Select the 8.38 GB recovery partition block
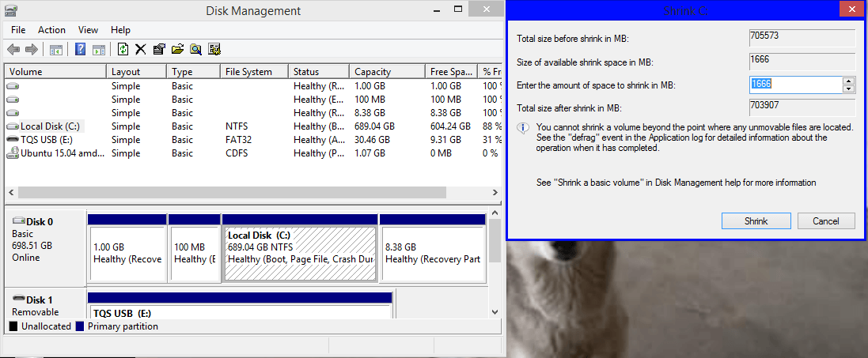This screenshot has width=868, height=358. coord(432,253)
